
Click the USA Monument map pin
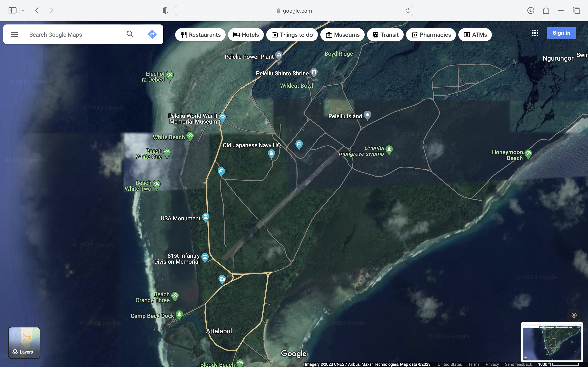coord(206,217)
